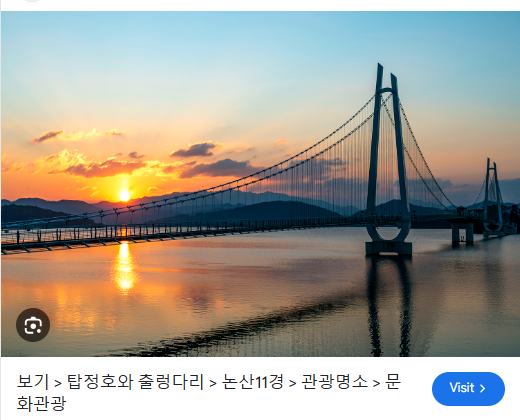The height and width of the screenshot is (420, 520).
Task: Click the blue sky area of photo
Action: tap(233, 60)
